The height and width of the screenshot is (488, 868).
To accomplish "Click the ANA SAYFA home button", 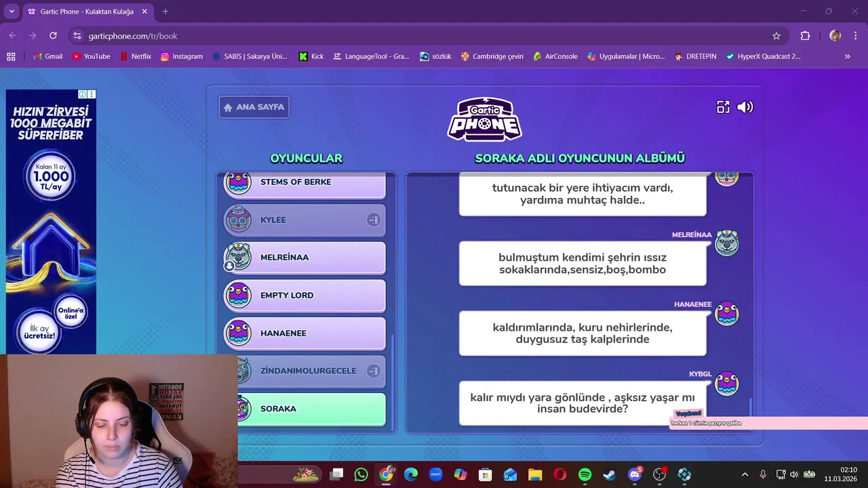I will (x=254, y=107).
